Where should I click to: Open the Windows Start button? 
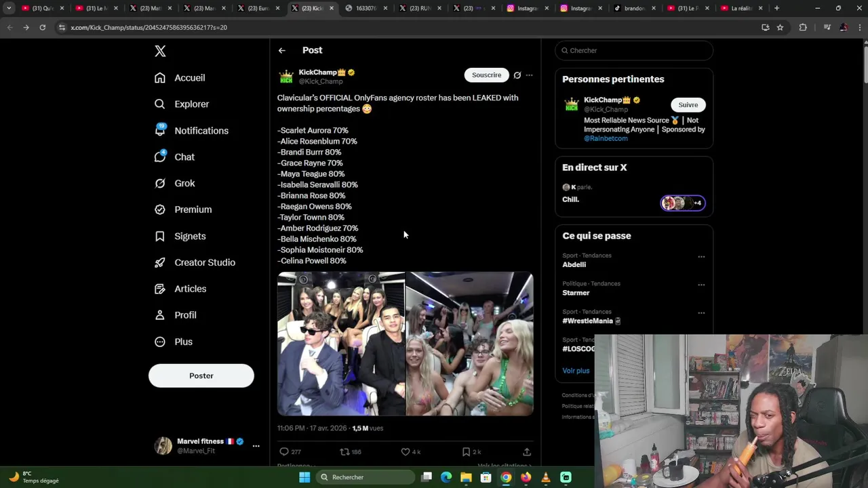pos(304,477)
